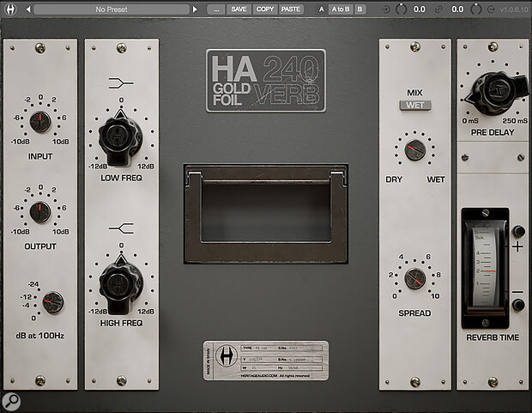This screenshot has height=413, width=532.
Task: Click the reverb time plus button
Action: tap(517, 232)
